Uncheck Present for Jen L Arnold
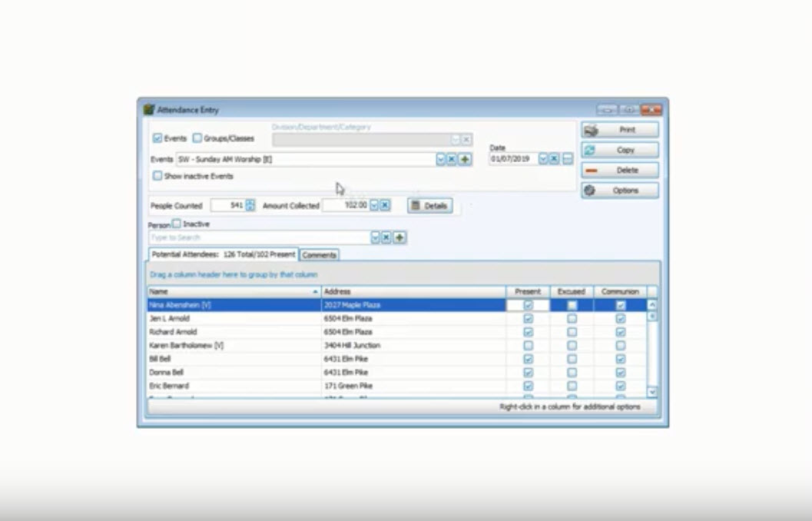 (528, 318)
